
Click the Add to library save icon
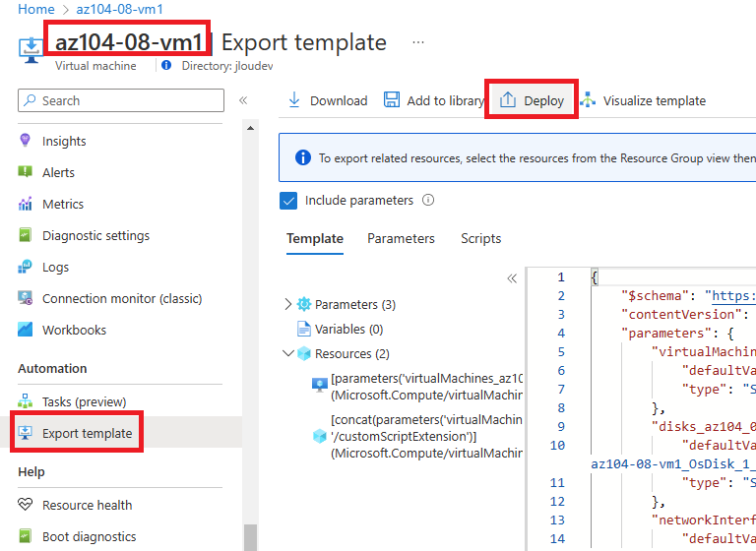click(x=392, y=99)
